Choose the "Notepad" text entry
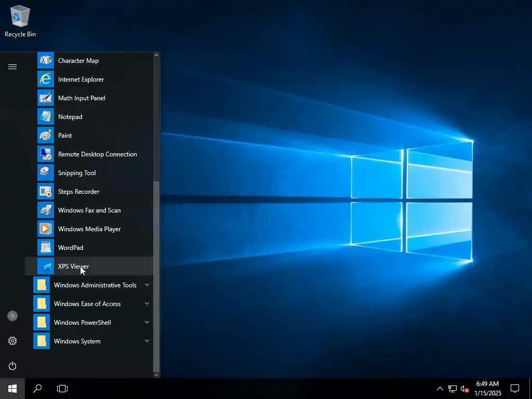The width and height of the screenshot is (532, 399). (70, 117)
